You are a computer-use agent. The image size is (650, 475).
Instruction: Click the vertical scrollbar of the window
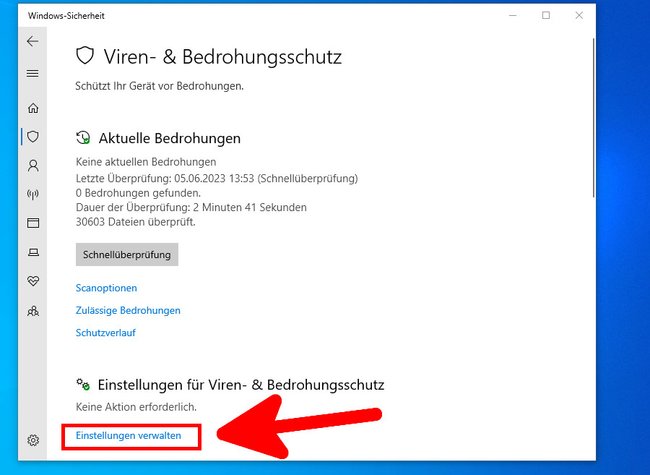(593, 118)
